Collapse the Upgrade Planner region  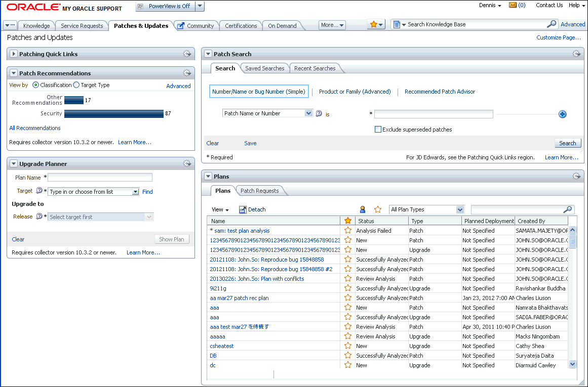pos(14,164)
